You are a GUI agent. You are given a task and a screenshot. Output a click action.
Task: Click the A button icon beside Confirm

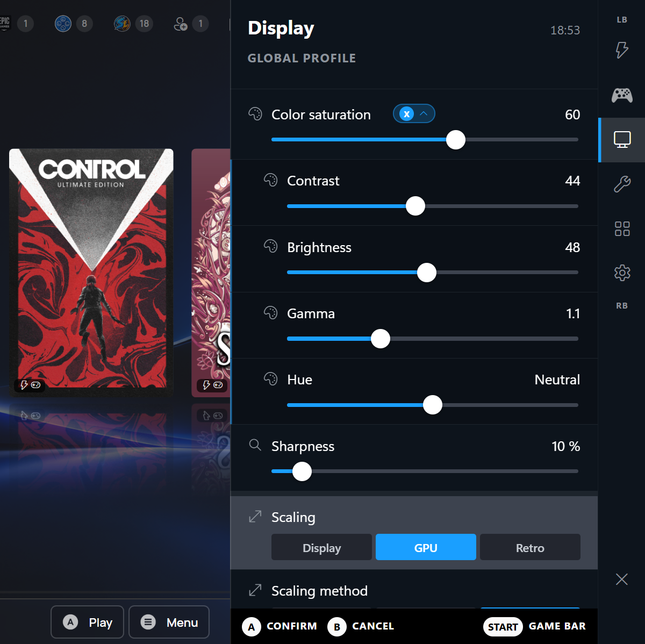tap(251, 627)
